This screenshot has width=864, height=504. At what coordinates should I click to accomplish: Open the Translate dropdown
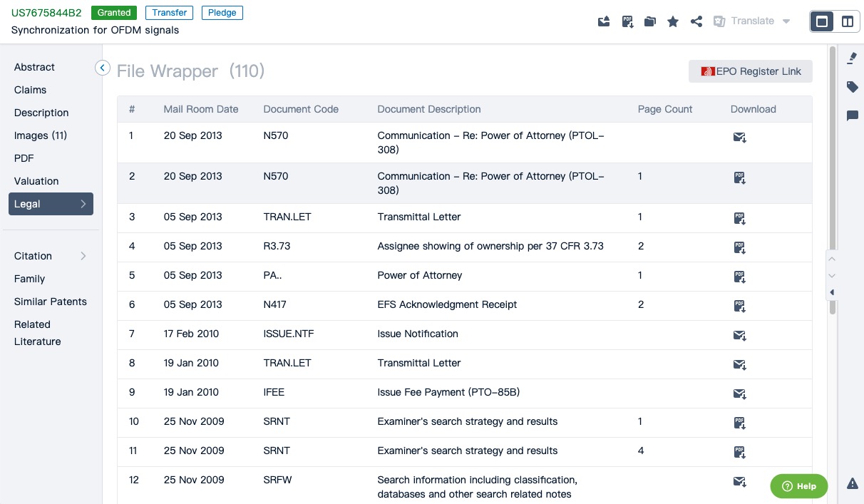(786, 21)
